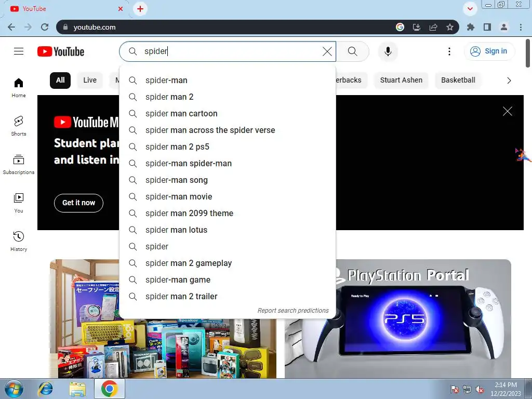Choose suggestion spider-man
Image resolution: width=532 pixels, height=399 pixels.
click(228, 81)
